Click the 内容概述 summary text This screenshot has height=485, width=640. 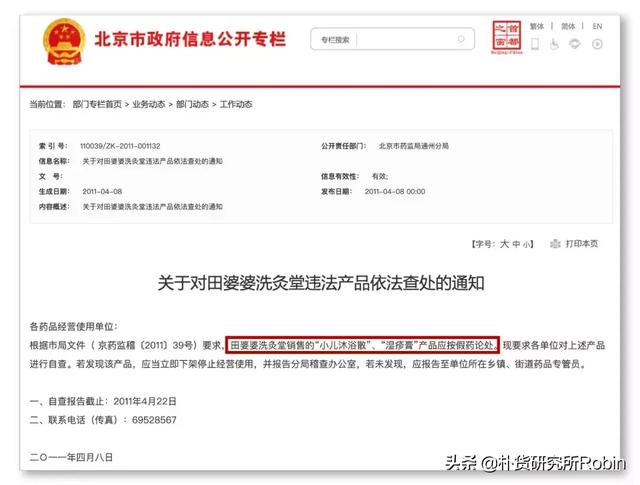click(152, 207)
